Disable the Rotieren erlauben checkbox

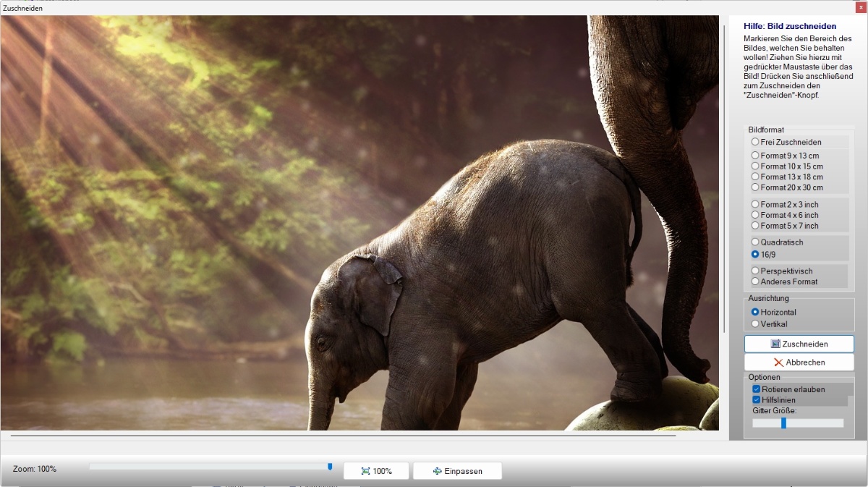tap(757, 389)
